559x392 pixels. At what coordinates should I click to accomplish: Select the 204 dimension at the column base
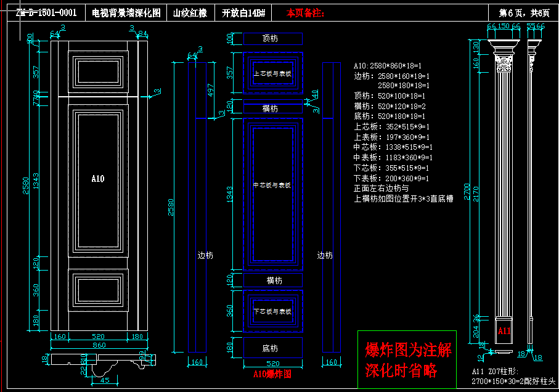pyautogui.click(x=476, y=332)
